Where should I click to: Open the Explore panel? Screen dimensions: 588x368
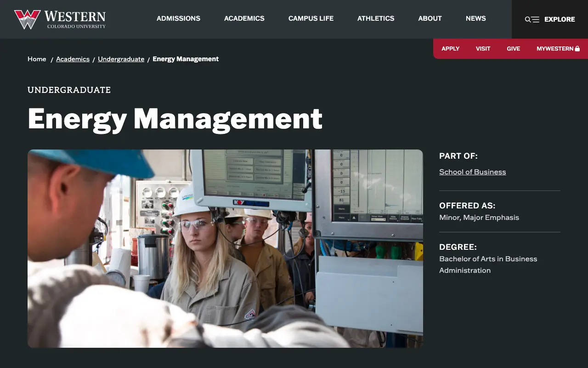pos(550,19)
